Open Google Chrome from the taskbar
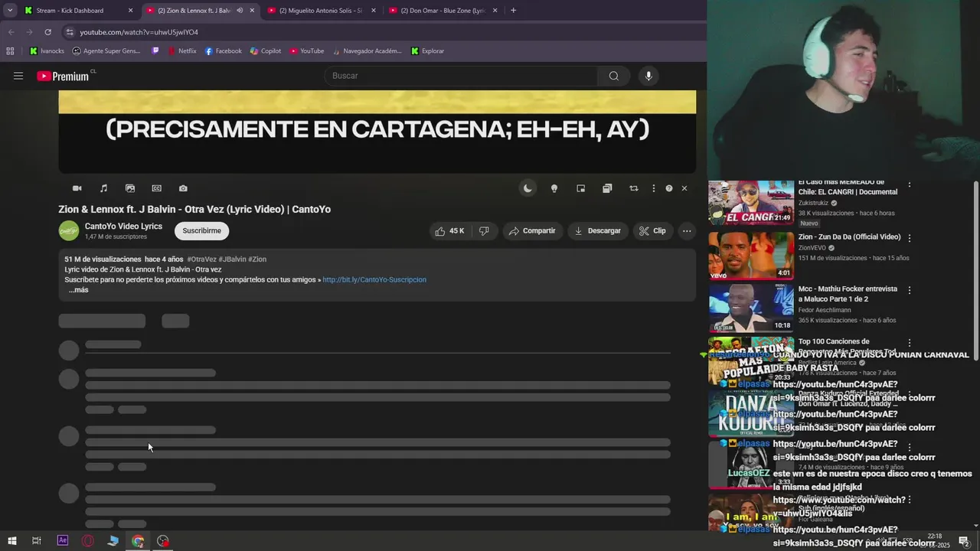 [138, 541]
